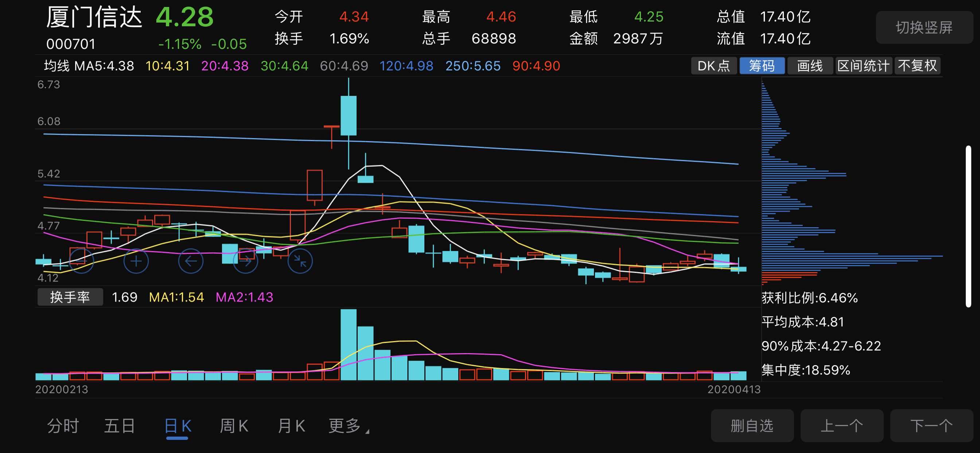The width and height of the screenshot is (980, 453).
Task: Expand the 更多 period menu
Action: 348,426
